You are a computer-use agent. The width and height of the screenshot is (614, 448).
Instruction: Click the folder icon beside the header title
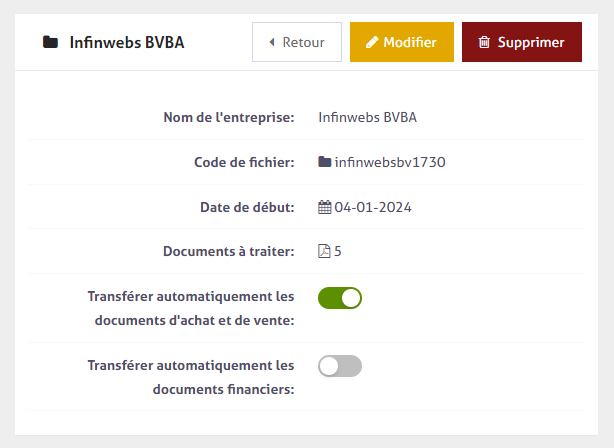50,43
